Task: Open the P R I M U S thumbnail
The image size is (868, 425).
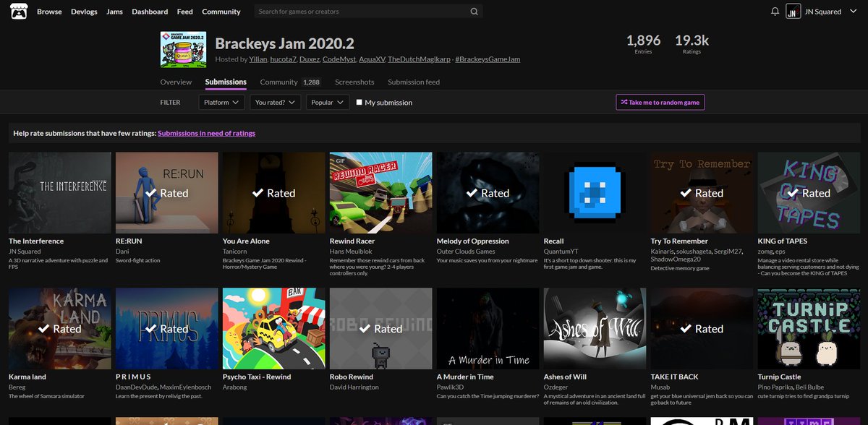Action: click(167, 329)
